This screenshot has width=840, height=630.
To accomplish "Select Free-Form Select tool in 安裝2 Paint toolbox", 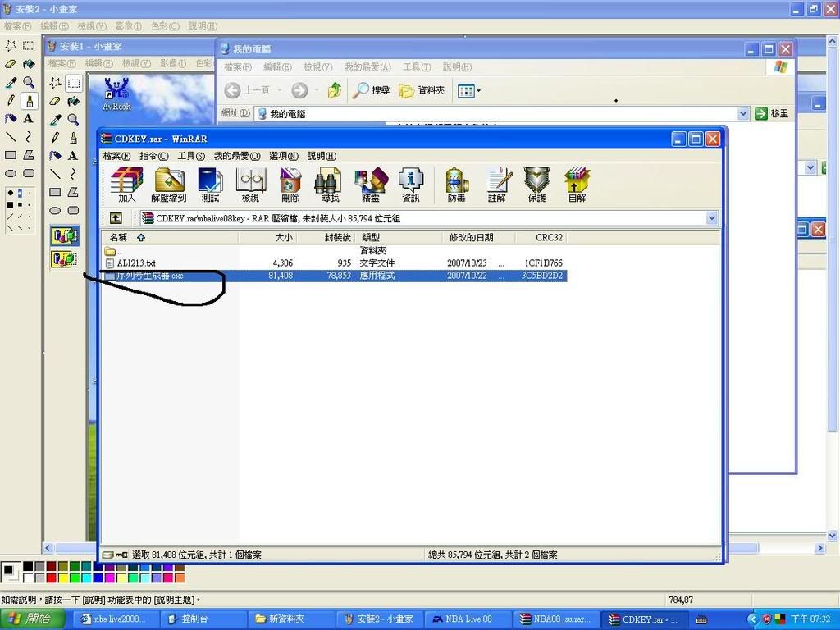I will pos(11,46).
